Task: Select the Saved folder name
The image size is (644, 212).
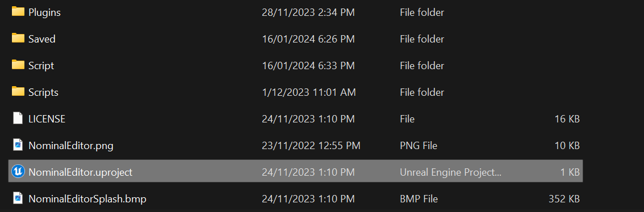Action: (42, 39)
